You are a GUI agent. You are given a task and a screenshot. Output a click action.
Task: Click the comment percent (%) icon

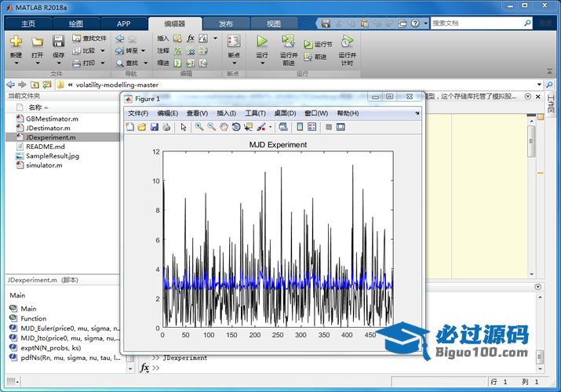click(177, 51)
